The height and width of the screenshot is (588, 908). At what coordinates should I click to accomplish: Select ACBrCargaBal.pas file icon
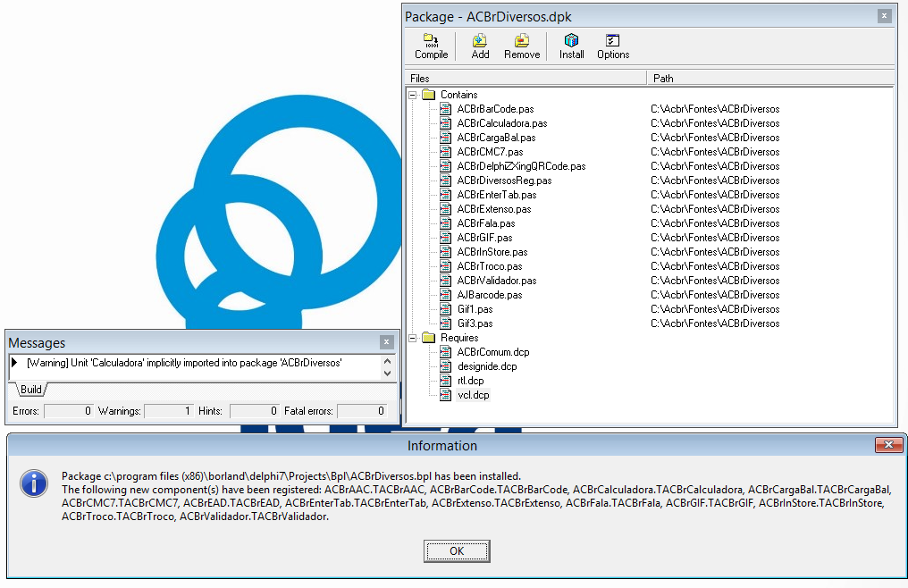point(445,138)
